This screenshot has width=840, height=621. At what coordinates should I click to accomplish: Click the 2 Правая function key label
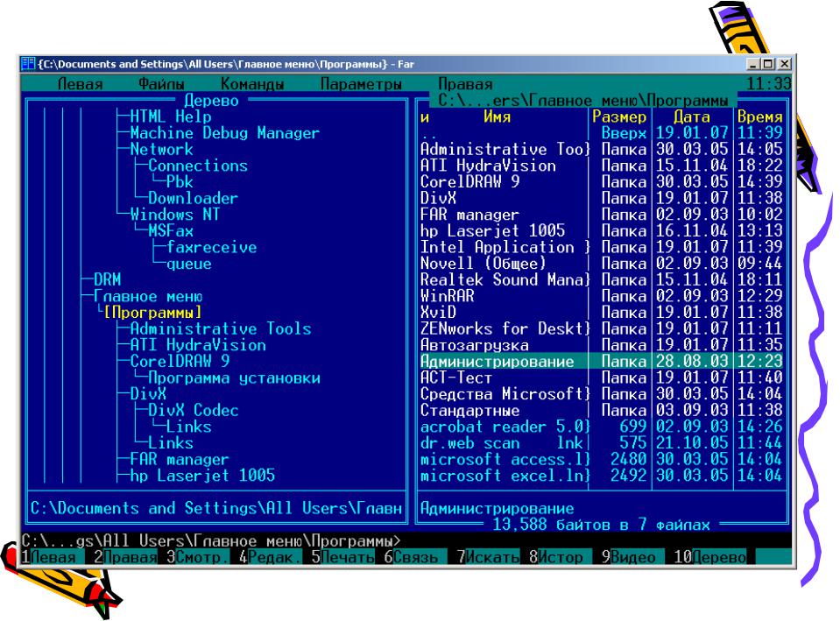(x=125, y=557)
